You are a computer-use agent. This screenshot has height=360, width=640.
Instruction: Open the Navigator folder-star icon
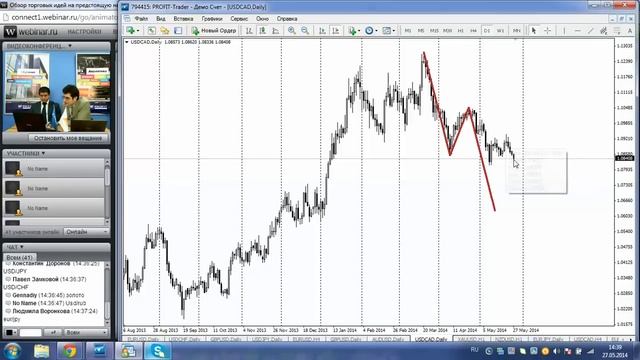(x=164, y=31)
